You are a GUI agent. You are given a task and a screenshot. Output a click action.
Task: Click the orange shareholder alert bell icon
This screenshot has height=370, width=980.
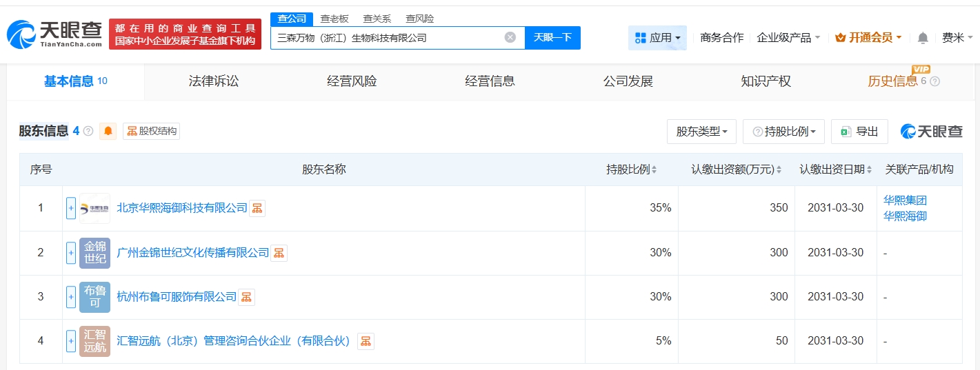point(108,131)
